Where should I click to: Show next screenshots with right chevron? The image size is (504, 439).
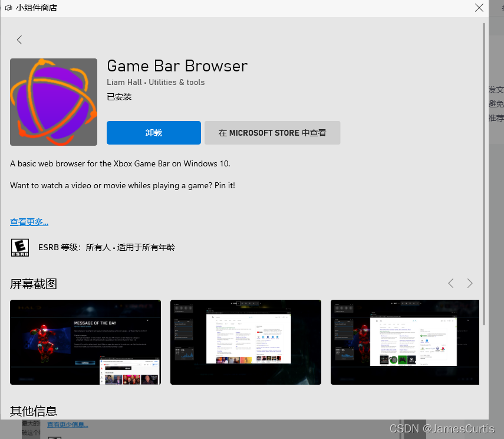point(470,283)
